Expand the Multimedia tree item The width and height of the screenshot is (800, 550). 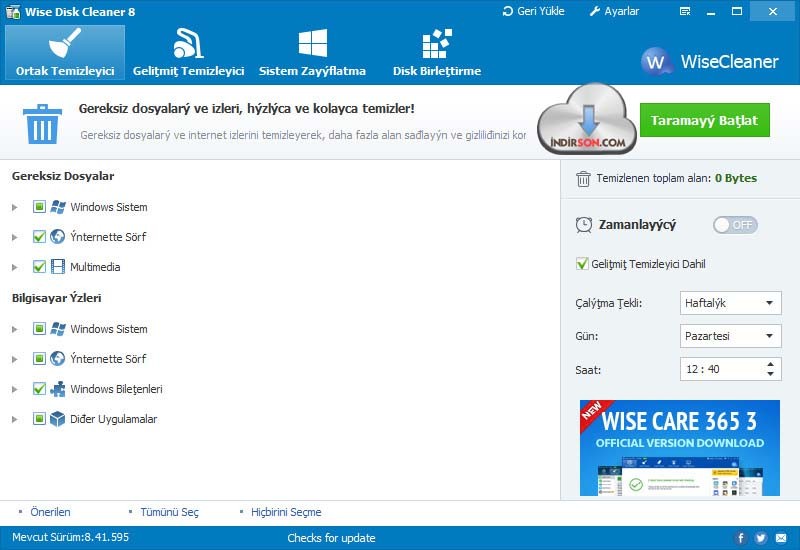click(15, 267)
